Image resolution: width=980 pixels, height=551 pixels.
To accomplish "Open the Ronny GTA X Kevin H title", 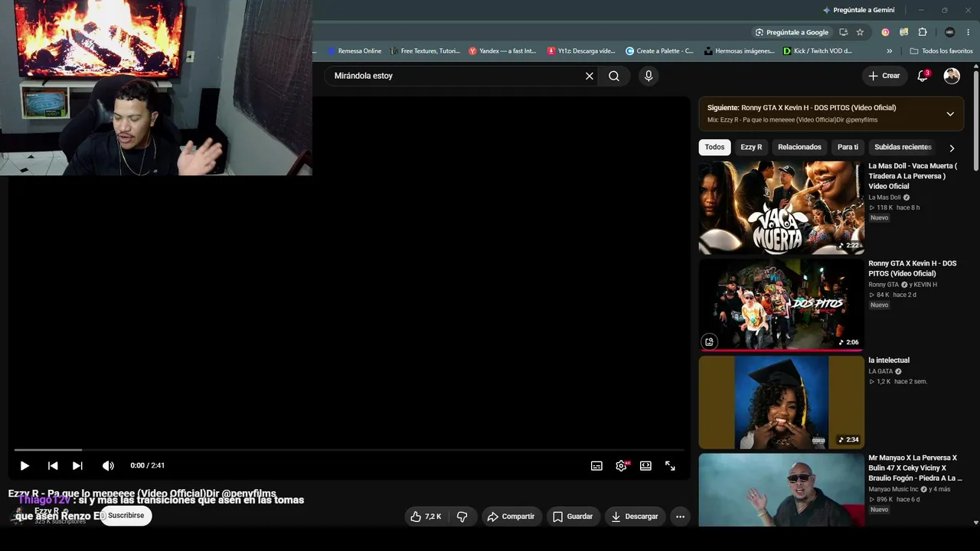I will [913, 268].
